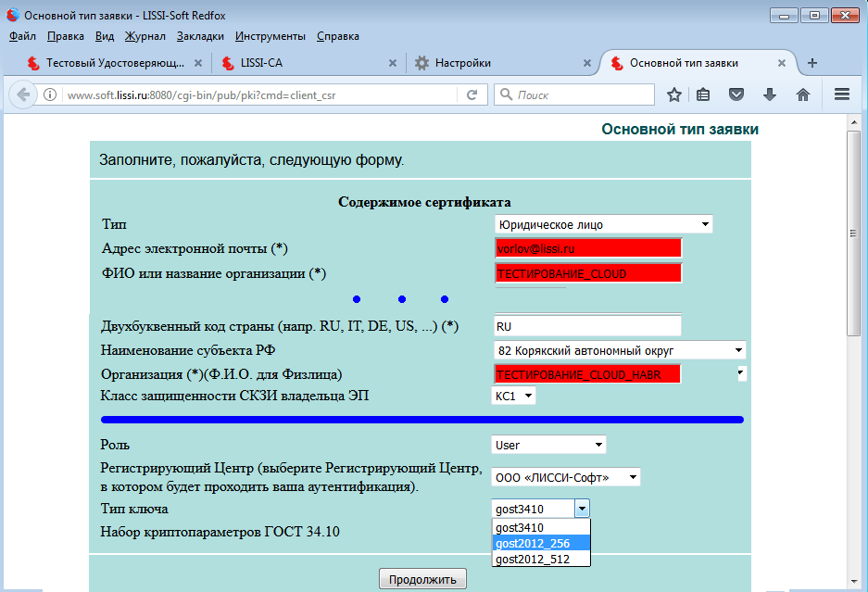Screen dimensions: 868x592
Task: Open the Инструменты menu
Action: [270, 36]
